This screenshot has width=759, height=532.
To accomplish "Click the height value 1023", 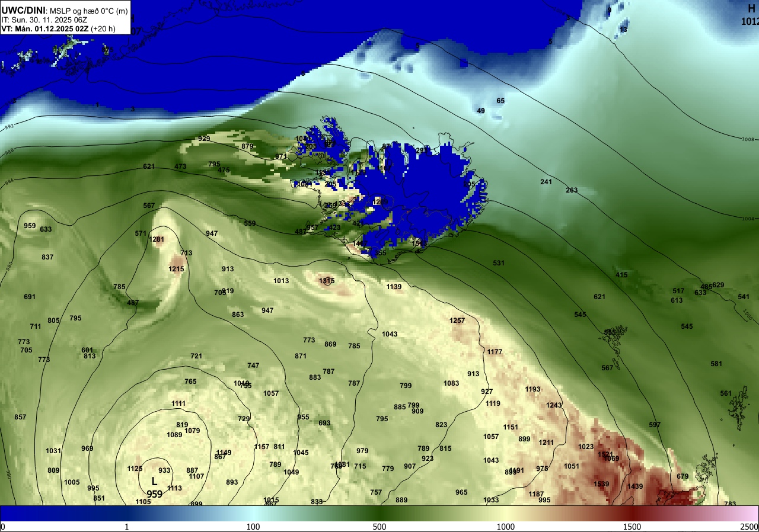I will [586, 447].
